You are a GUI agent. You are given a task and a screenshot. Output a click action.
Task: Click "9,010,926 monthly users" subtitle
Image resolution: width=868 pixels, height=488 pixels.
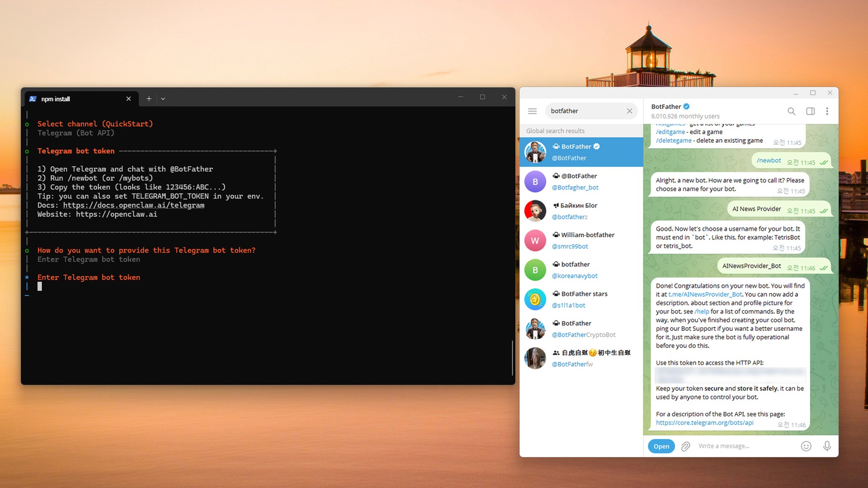click(x=685, y=116)
